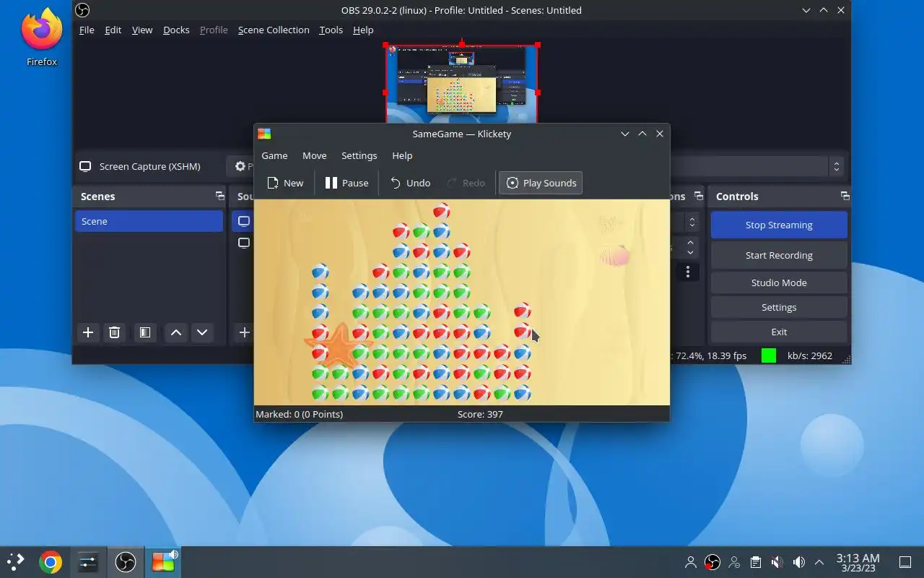Open scene filters icon in Scenes dock

tap(145, 332)
